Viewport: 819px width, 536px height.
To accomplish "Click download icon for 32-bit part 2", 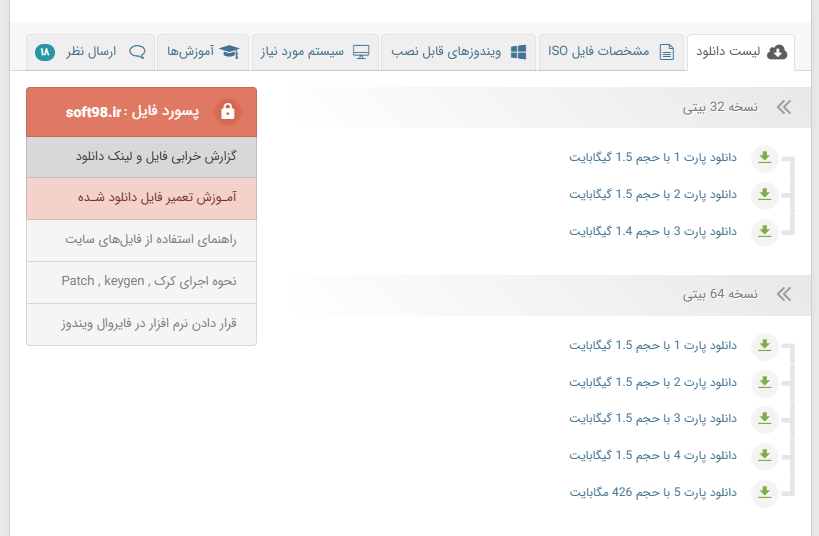I will pyautogui.click(x=764, y=195).
